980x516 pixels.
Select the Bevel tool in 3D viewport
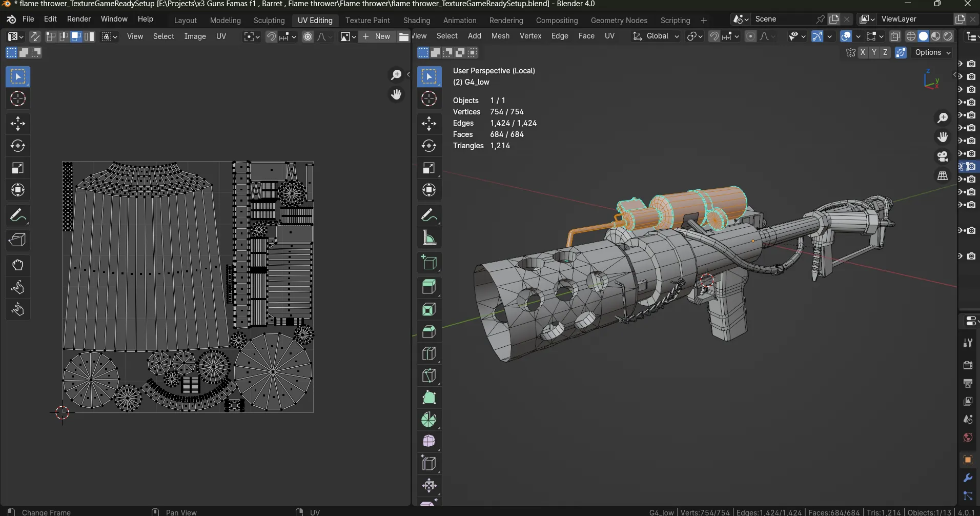coord(430,332)
